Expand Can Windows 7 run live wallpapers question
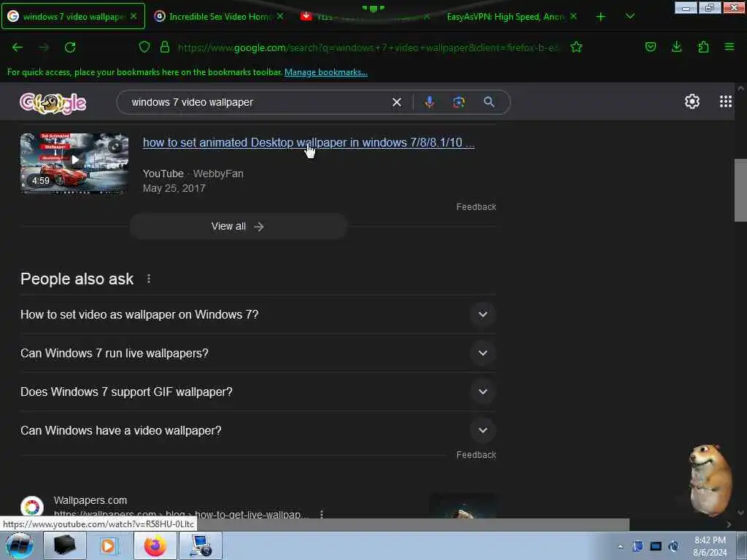Image resolution: width=747 pixels, height=560 pixels. (258, 353)
